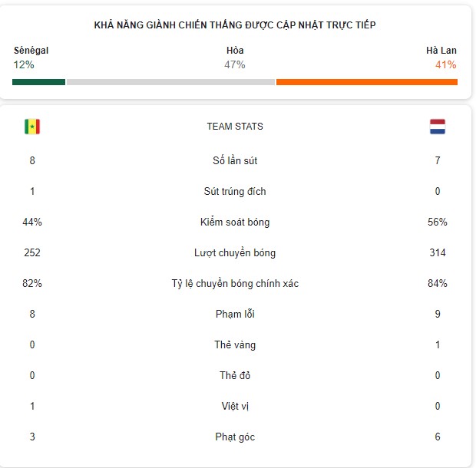
Task: Click the Kiểm soát bóng label
Action: [235, 222]
